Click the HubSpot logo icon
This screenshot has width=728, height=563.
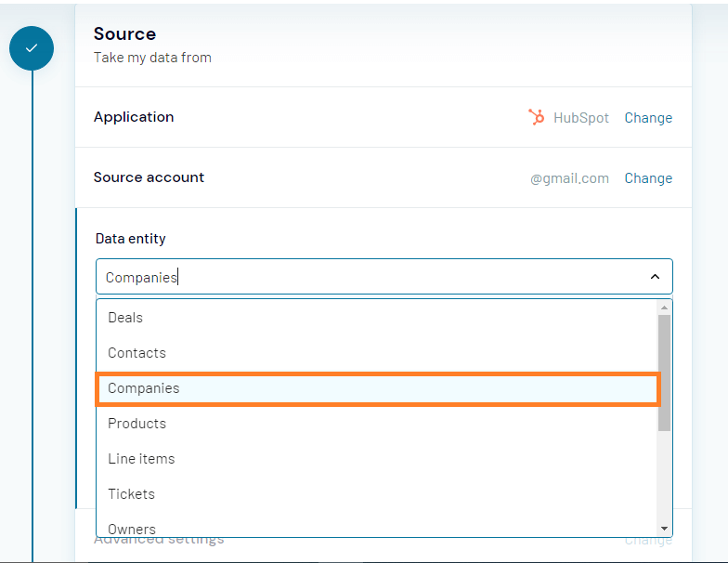coord(537,117)
